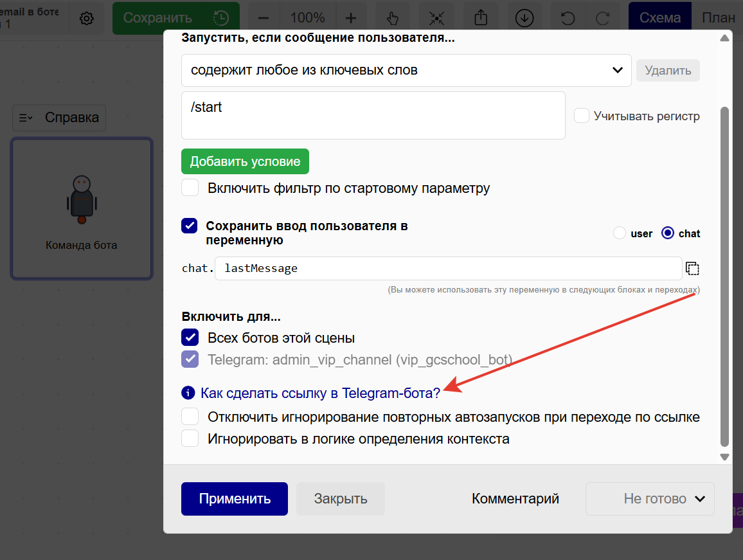
Task: Enable the Учитывать регистр checkbox
Action: 582,115
